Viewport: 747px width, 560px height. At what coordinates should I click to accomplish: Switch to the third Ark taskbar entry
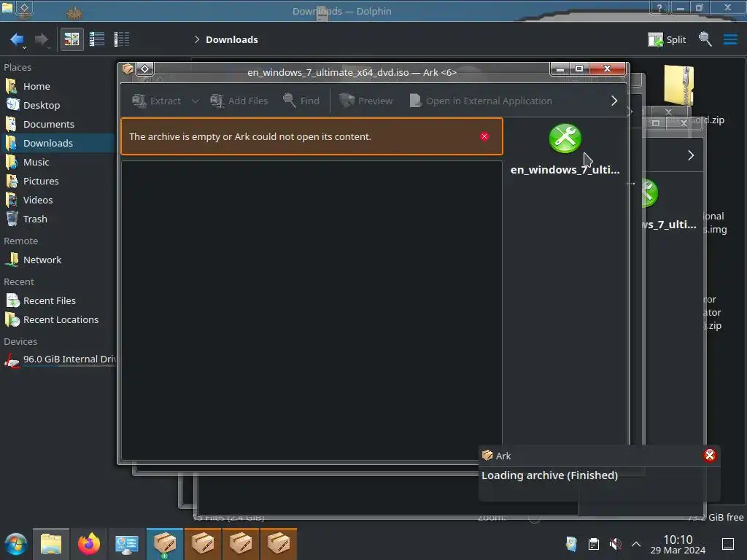(x=241, y=544)
